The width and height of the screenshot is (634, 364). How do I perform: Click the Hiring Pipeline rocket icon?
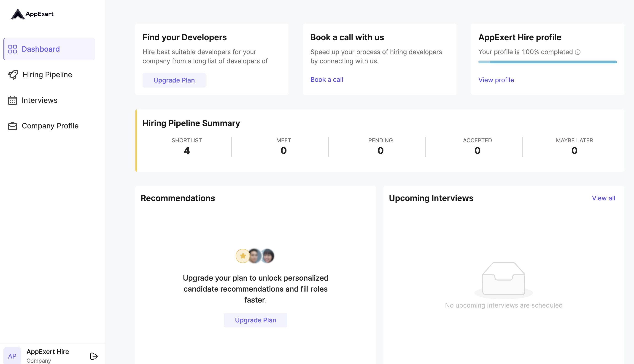[x=13, y=74]
